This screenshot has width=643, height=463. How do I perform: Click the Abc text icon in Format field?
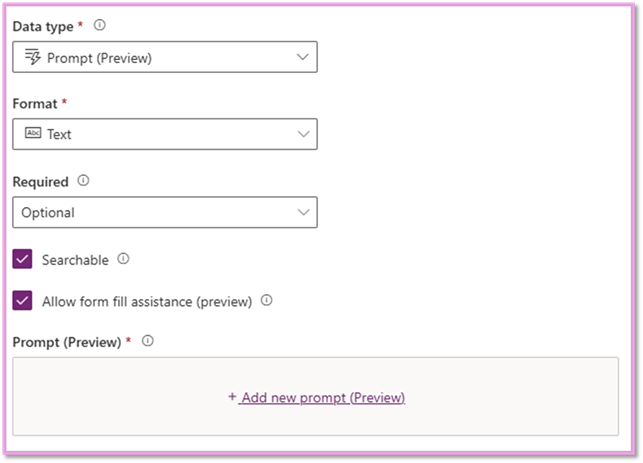[x=33, y=133]
